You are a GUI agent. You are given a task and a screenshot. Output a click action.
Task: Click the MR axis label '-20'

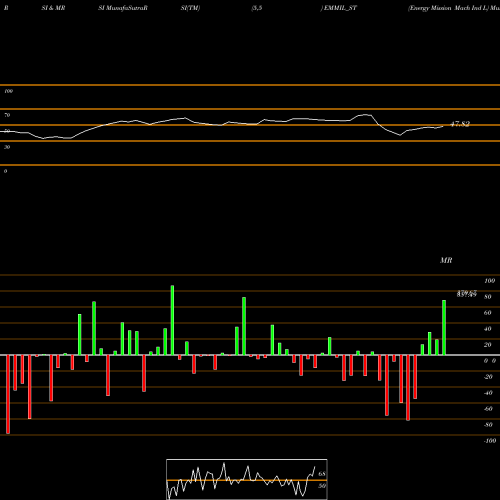tap(488, 377)
